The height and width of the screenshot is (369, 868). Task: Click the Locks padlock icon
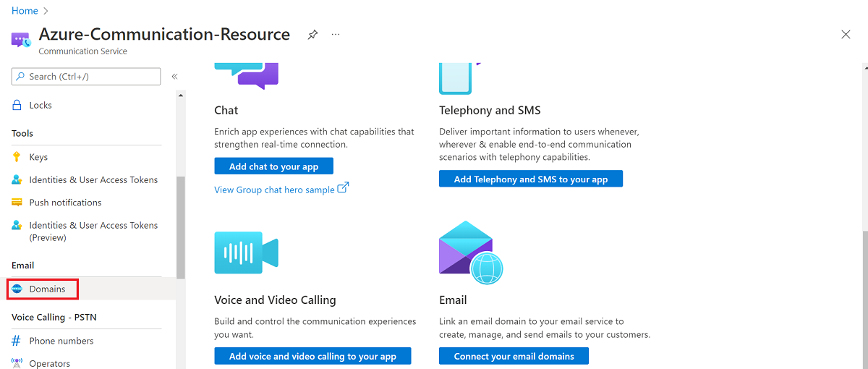[x=17, y=105]
